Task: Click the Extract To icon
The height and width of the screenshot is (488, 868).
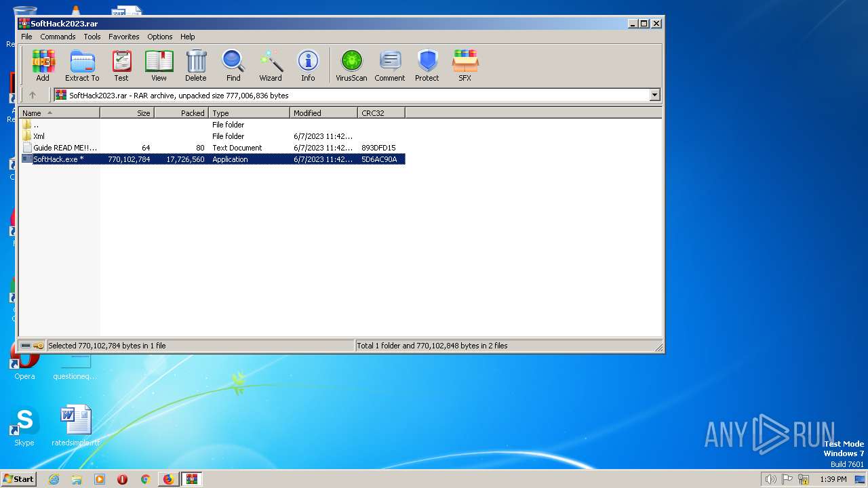Action: pyautogui.click(x=82, y=66)
